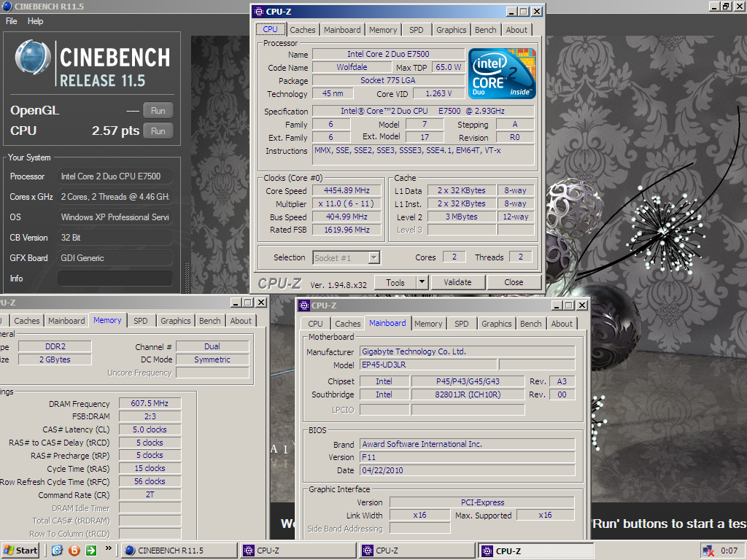747x560 pixels.
Task: Open Bench tab in top CPU-Z window
Action: click(x=485, y=29)
